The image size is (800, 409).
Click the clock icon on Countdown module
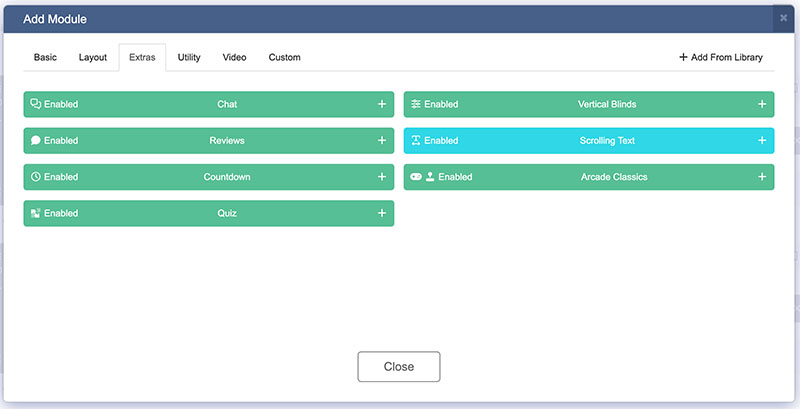(x=36, y=177)
